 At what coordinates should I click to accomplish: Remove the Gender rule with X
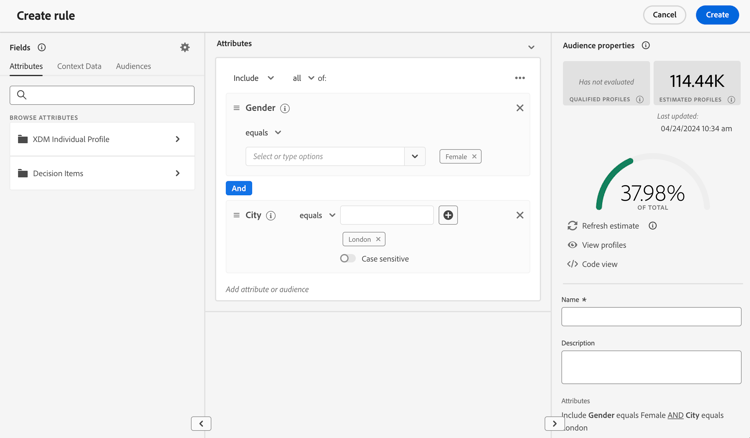click(519, 108)
